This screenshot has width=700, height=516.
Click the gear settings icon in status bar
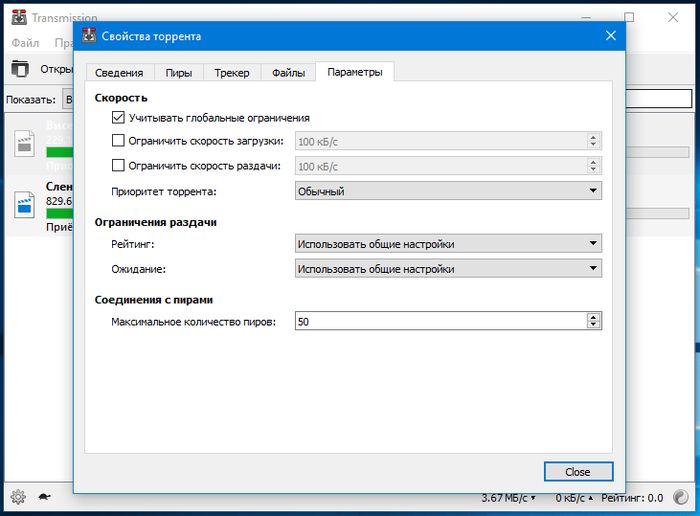pyautogui.click(x=17, y=497)
